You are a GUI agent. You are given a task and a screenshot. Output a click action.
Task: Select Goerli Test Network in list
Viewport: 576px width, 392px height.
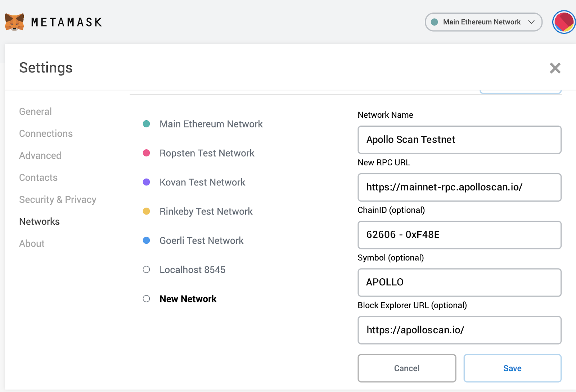[x=201, y=240]
